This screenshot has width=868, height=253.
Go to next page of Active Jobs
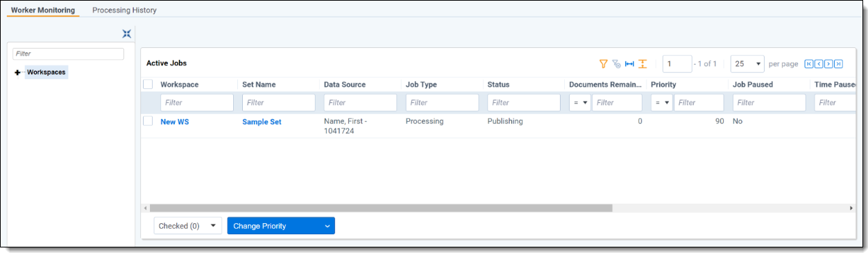click(x=828, y=64)
